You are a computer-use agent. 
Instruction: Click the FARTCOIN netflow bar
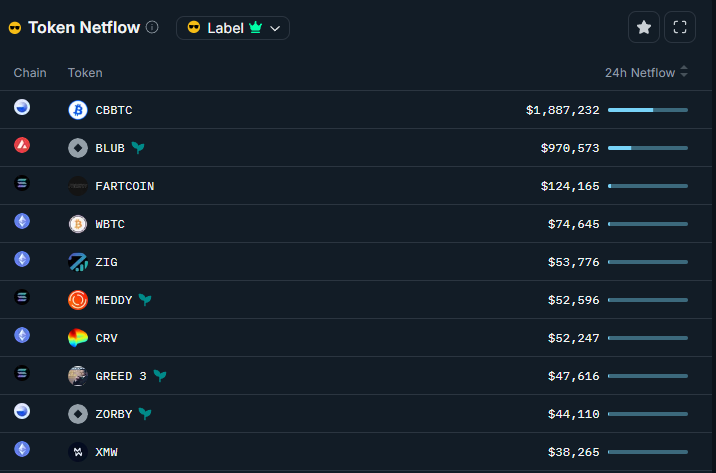click(648, 186)
